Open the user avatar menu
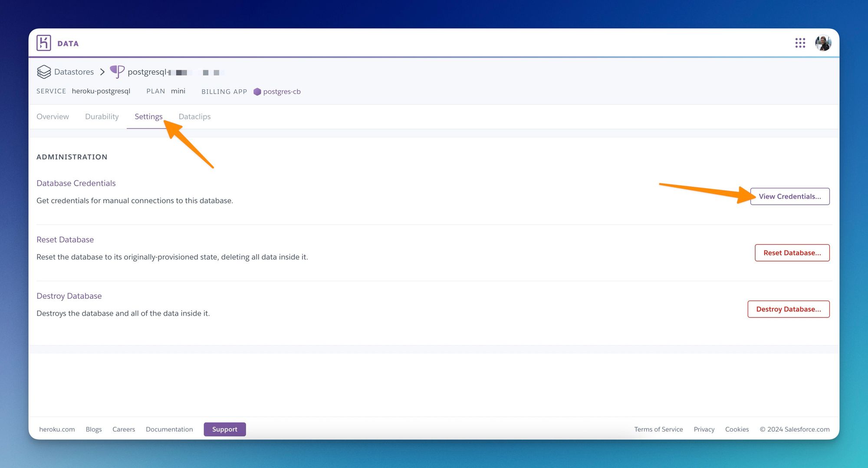 pyautogui.click(x=823, y=43)
